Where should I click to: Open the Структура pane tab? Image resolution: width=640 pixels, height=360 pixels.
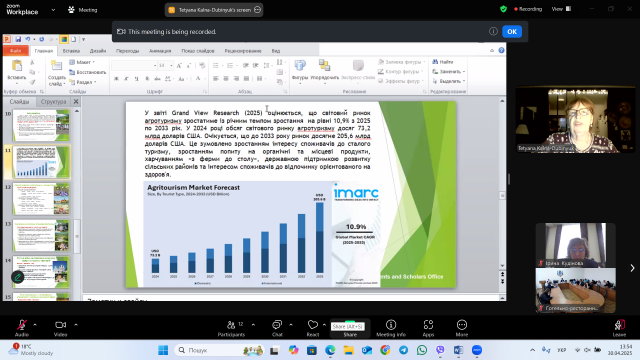tap(53, 101)
